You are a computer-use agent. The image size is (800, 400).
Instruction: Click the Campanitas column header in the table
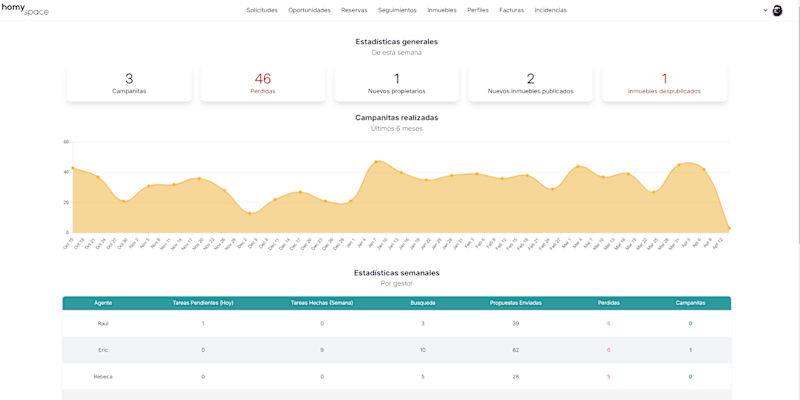690,303
